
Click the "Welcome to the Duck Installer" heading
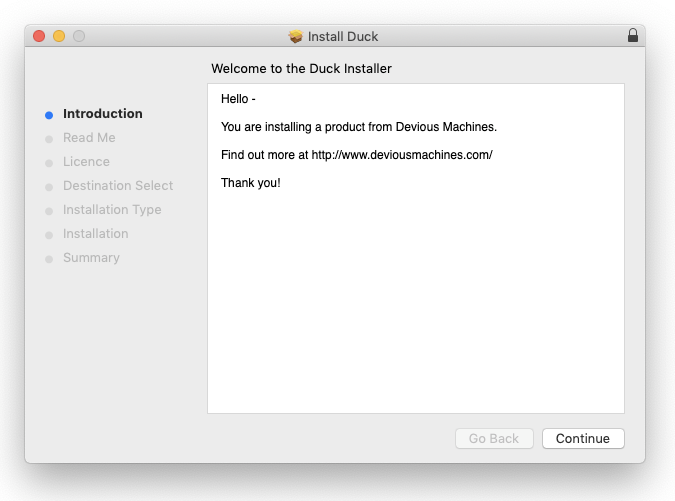pyautogui.click(x=301, y=69)
